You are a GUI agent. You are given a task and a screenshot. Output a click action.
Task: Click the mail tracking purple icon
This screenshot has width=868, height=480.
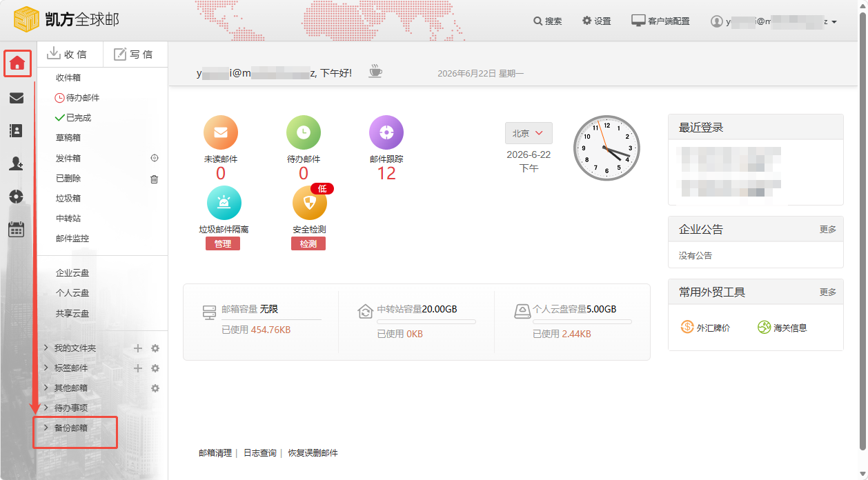(x=386, y=132)
